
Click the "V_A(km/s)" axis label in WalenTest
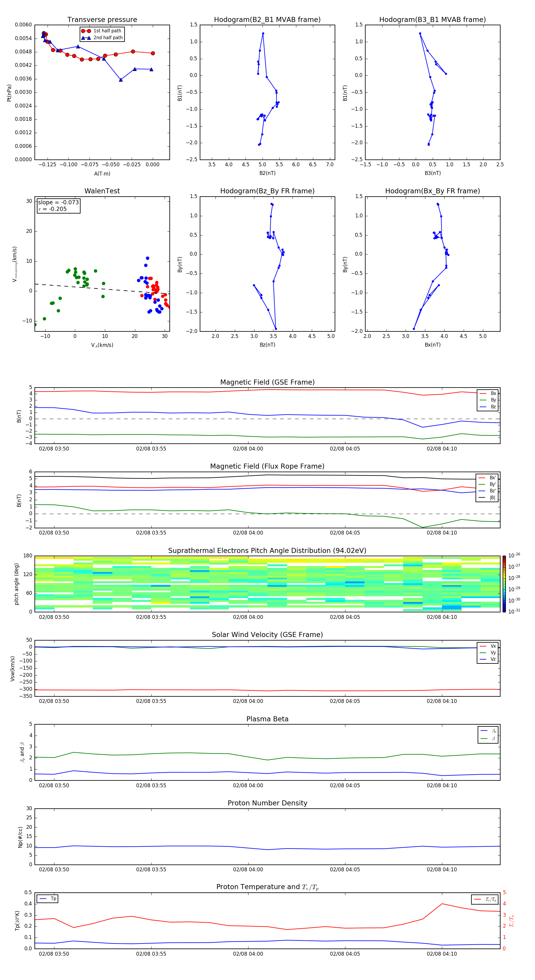[x=102, y=345]
